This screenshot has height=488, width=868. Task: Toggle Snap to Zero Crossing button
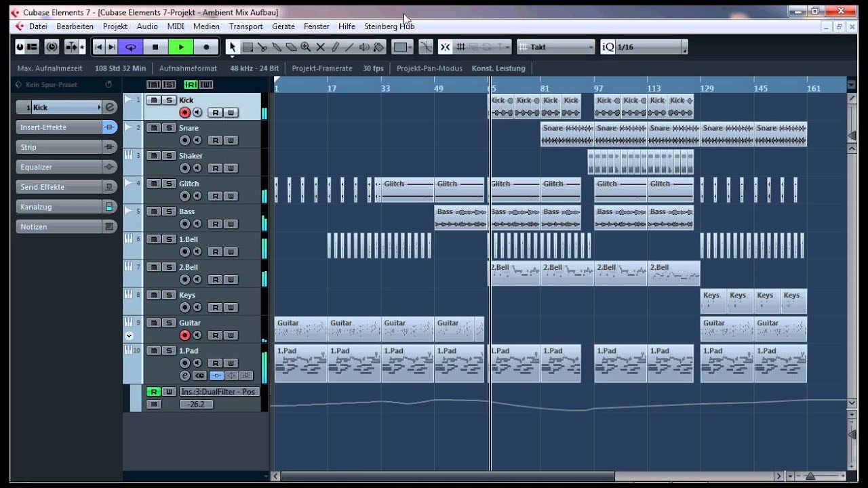tap(446, 47)
